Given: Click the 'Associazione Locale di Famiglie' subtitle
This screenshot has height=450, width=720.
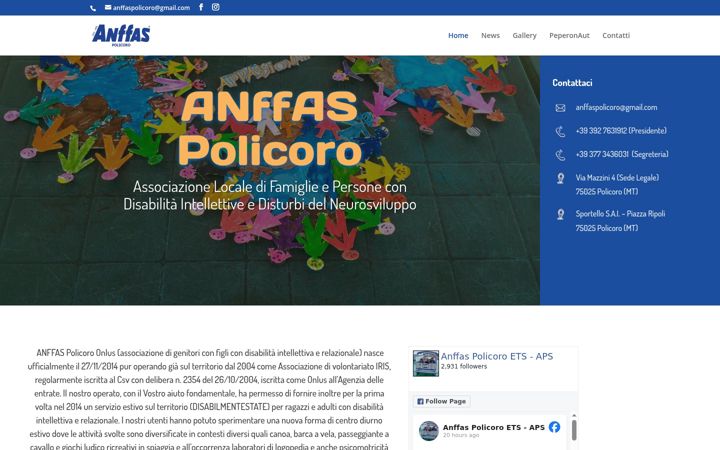Looking at the screenshot, I should click(270, 195).
